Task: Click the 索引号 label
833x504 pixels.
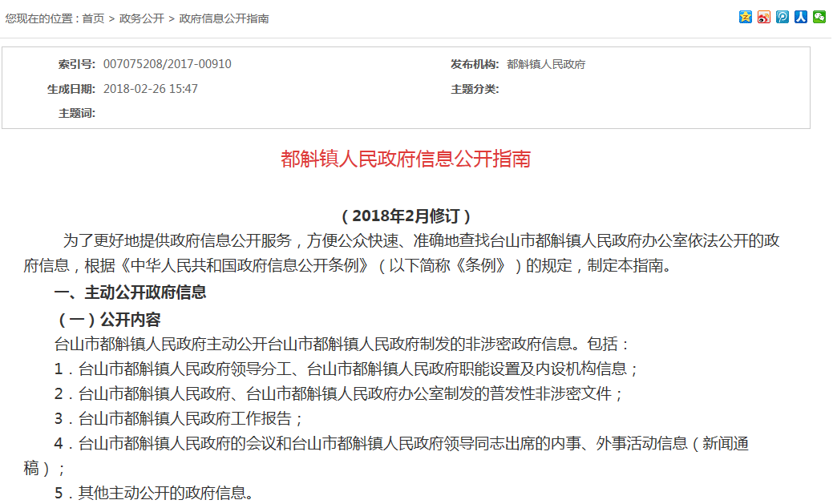Action: pos(76,64)
